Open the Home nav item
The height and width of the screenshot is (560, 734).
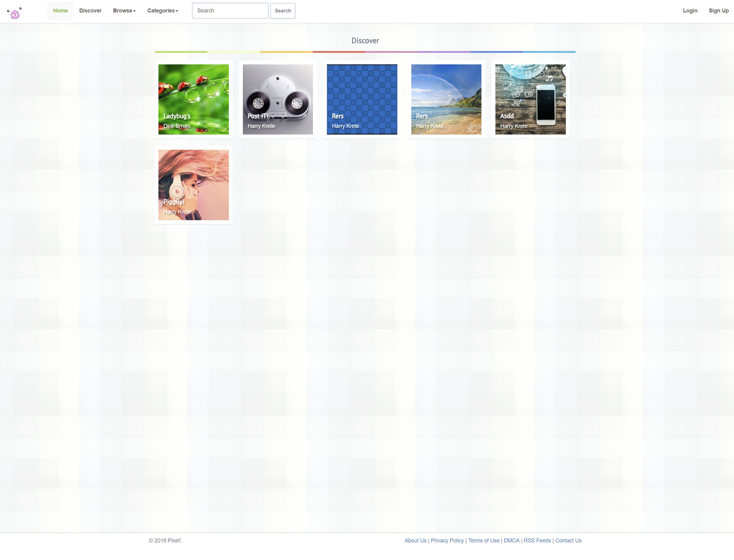point(60,11)
